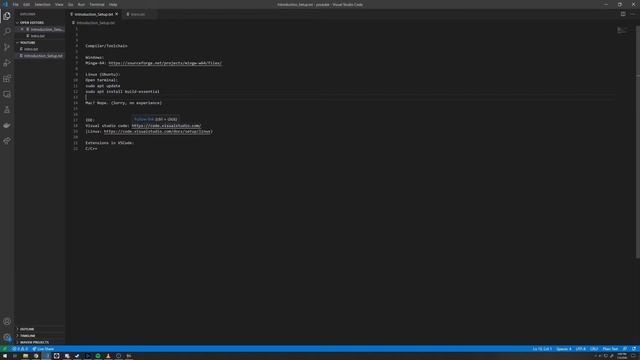Click the line and column indicator
The image size is (640, 360).
(x=542, y=349)
